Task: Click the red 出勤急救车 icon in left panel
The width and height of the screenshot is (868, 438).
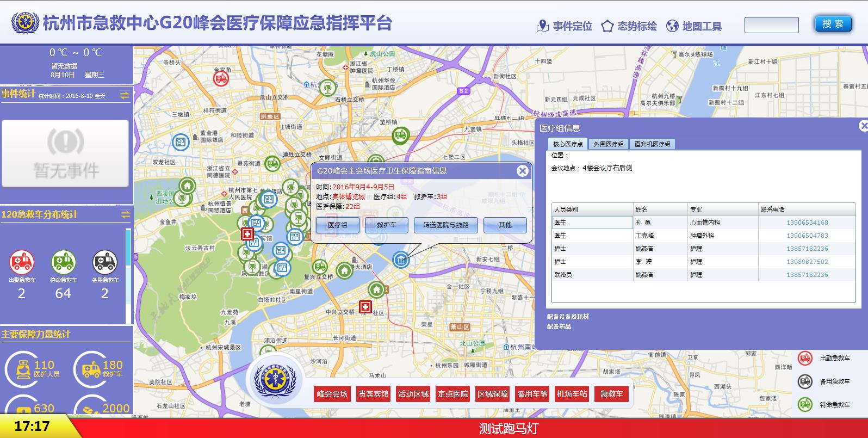Action: pos(22,262)
